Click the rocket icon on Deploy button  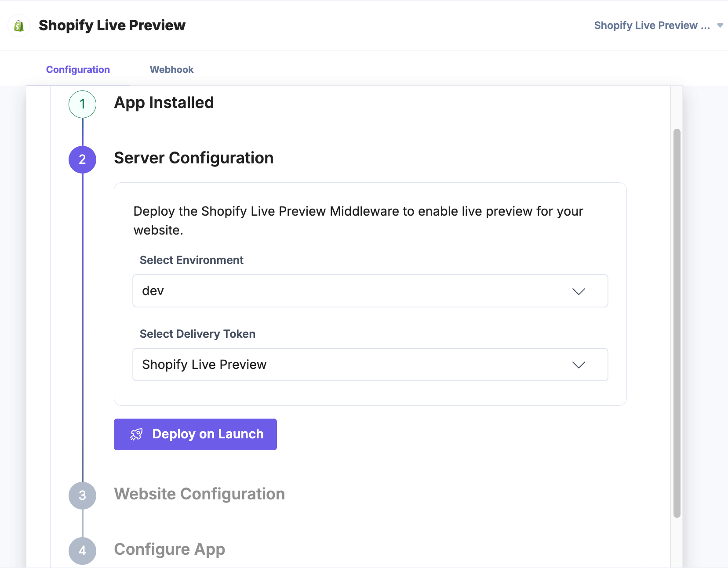pyautogui.click(x=136, y=434)
